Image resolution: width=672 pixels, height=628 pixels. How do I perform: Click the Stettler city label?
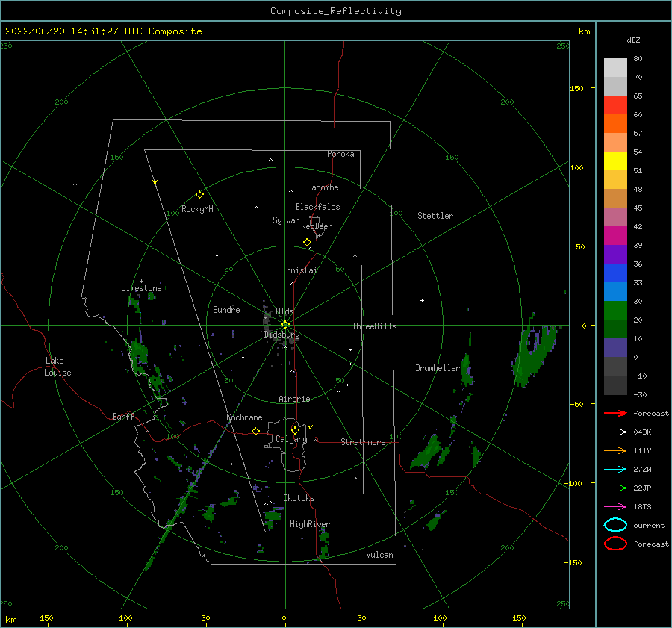coord(435,216)
